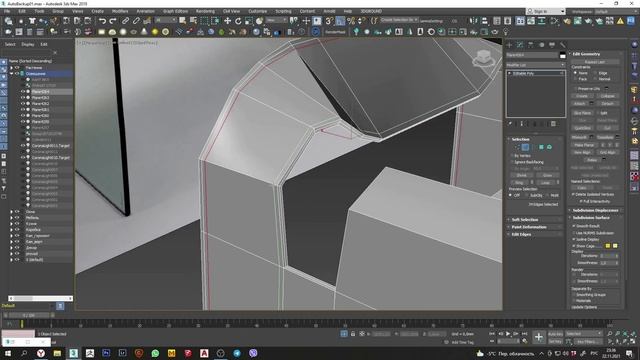Toggle the Smooth Result checkbox
This screenshot has height=360, width=640.
[x=573, y=226]
